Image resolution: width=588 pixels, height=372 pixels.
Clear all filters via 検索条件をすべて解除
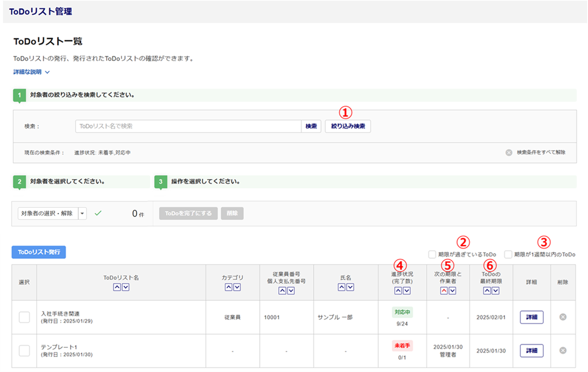click(x=536, y=153)
